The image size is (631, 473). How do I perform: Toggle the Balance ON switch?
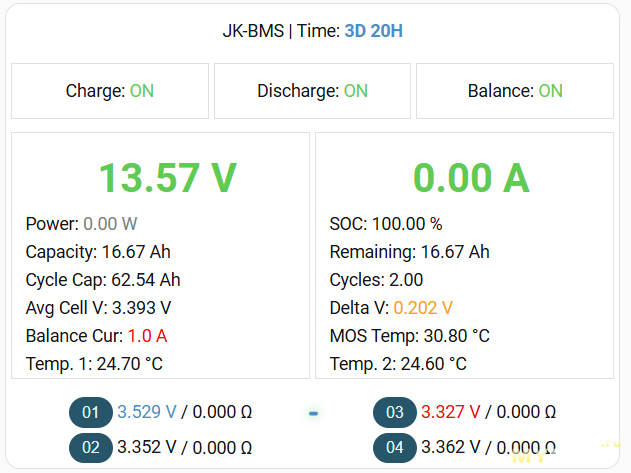pos(515,91)
